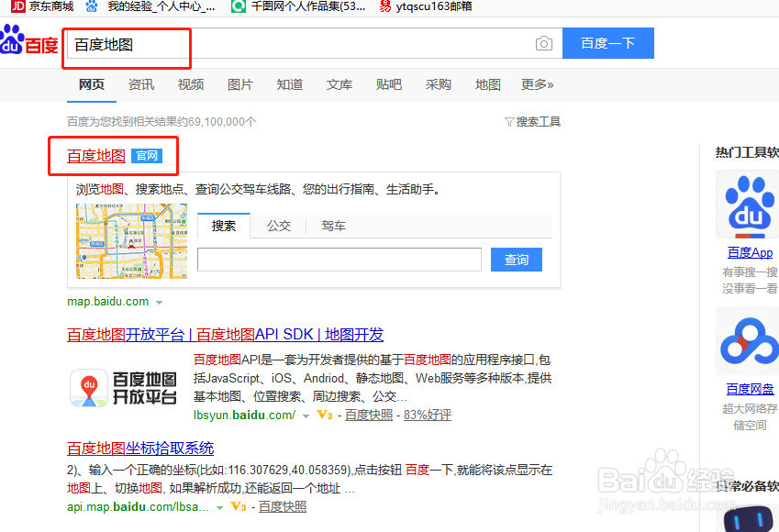Screen dimensions: 779x532
Task: Focus the main Baidu search box
Action: [x=315, y=44]
